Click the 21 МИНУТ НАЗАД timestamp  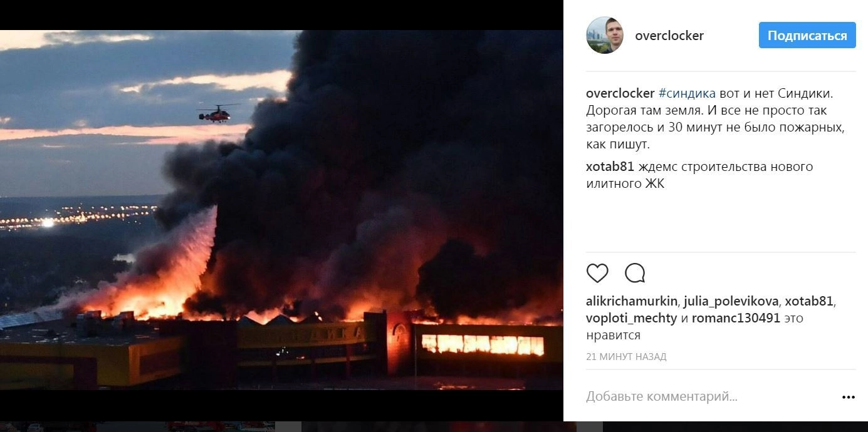click(626, 357)
